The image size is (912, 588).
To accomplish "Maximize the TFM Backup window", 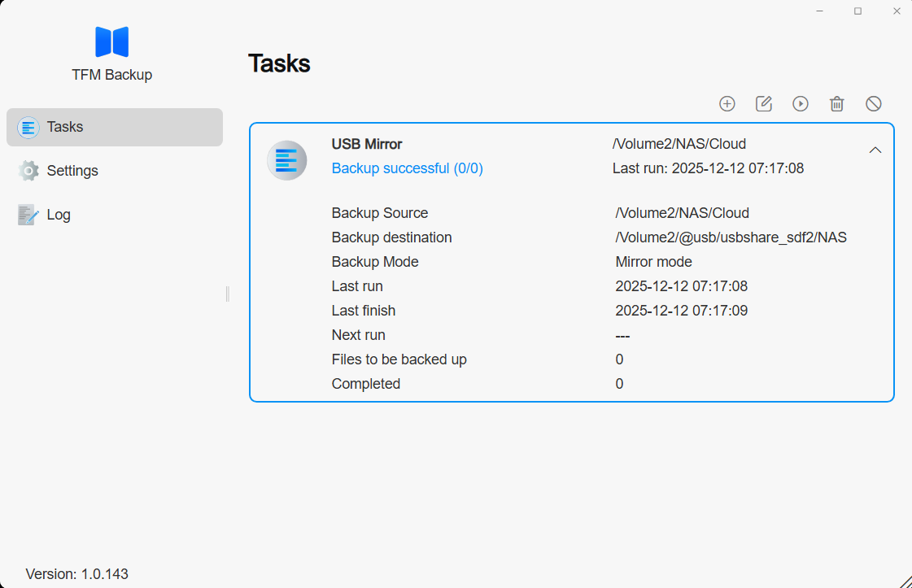I will coord(857,11).
